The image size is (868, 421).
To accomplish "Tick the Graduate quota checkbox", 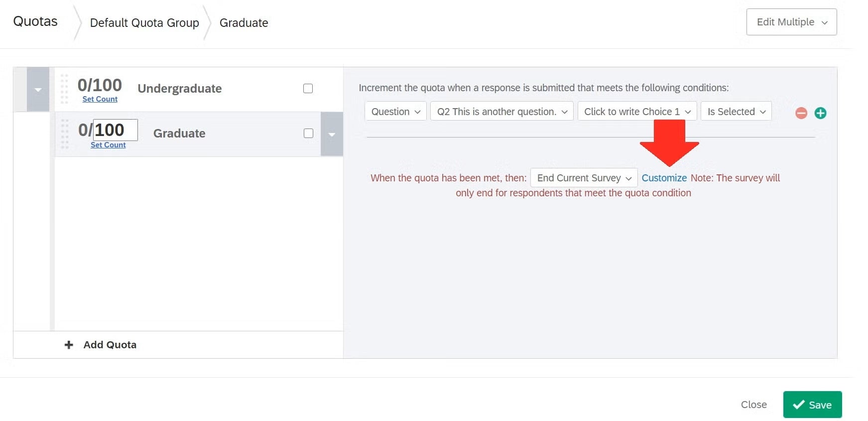I will (x=308, y=133).
